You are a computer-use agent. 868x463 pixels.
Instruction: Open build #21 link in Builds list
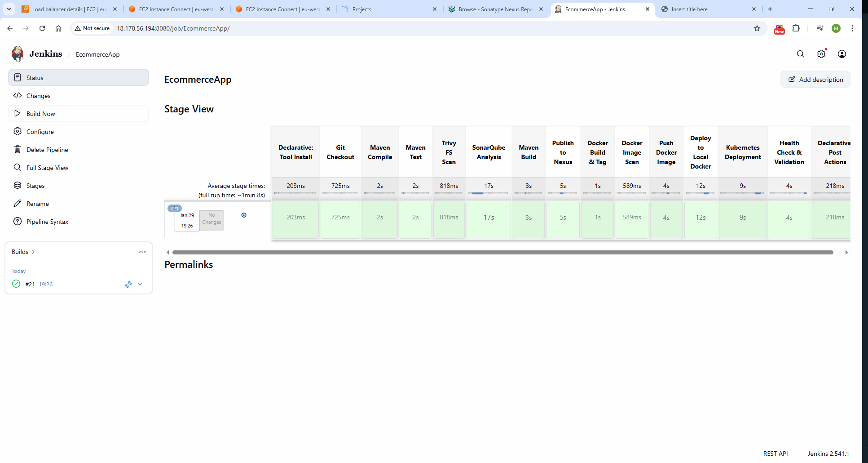[30, 284]
